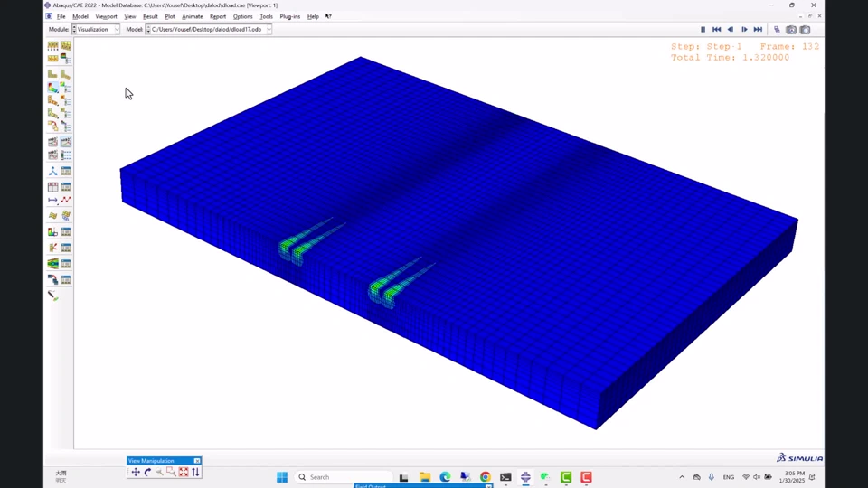The height and width of the screenshot is (488, 868).
Task: Click the tool icon right of Last Frame
Action: [x=777, y=29]
